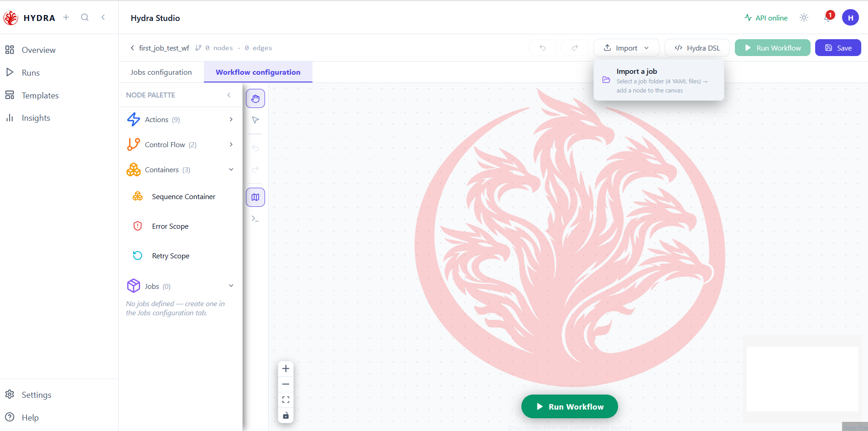Click the Retry Scope circular arrow icon
Screen dimensions: 868x431
pos(137,255)
